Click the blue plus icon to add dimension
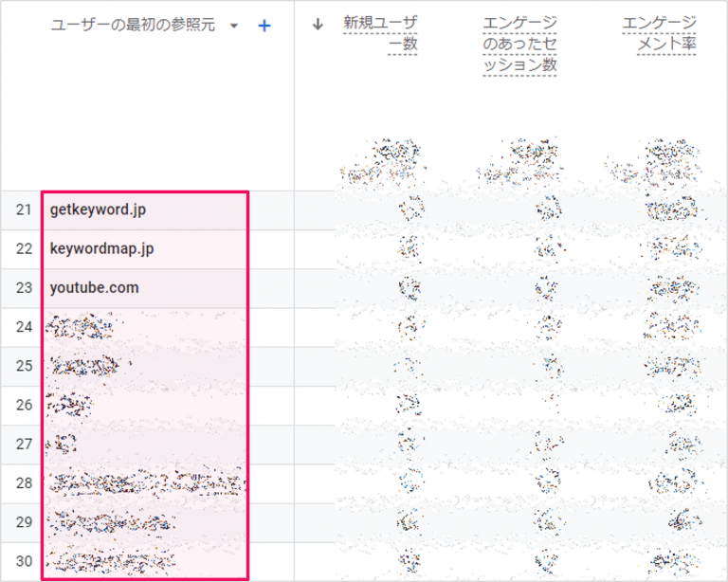Image resolution: width=728 pixels, height=582 pixels. tap(264, 26)
